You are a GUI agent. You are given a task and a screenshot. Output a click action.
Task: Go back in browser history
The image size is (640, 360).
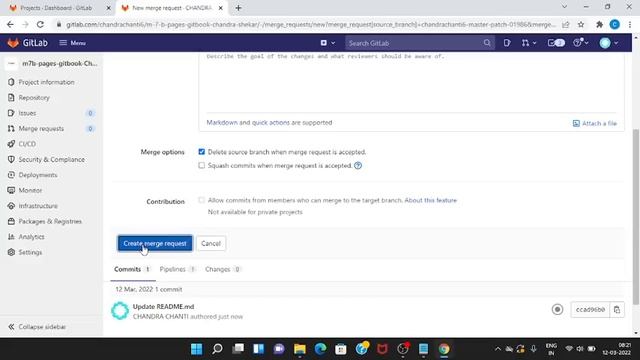coord(10,24)
